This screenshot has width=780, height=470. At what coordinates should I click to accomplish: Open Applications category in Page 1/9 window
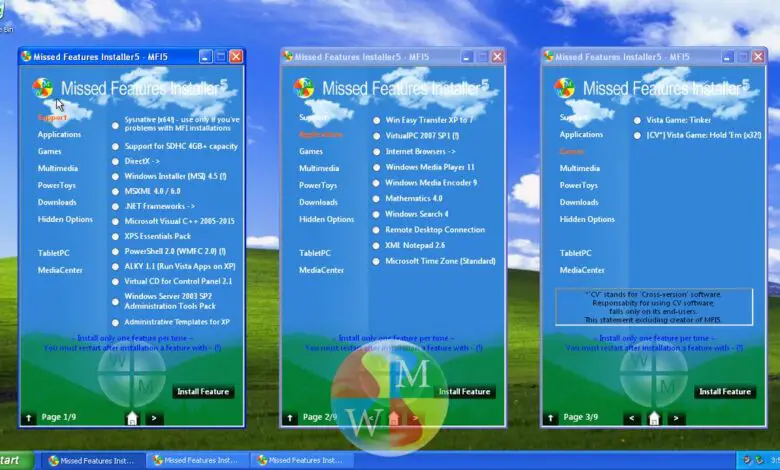59,134
